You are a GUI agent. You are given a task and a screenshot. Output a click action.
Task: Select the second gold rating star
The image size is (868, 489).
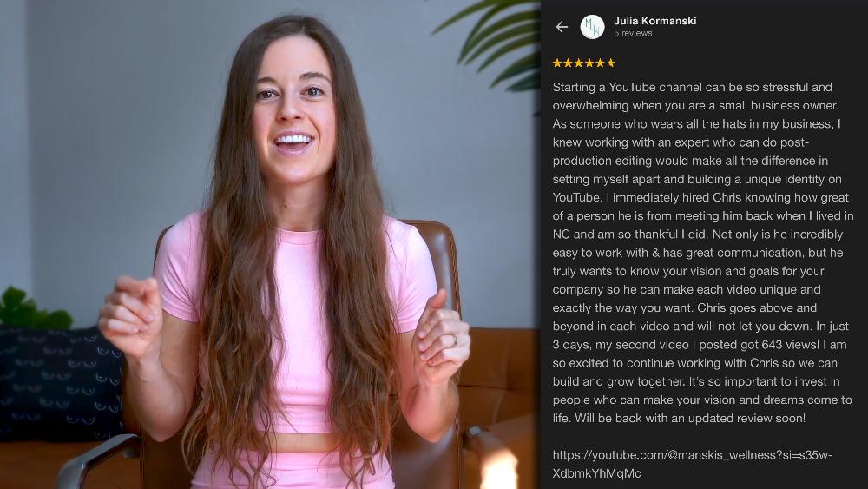click(x=568, y=63)
